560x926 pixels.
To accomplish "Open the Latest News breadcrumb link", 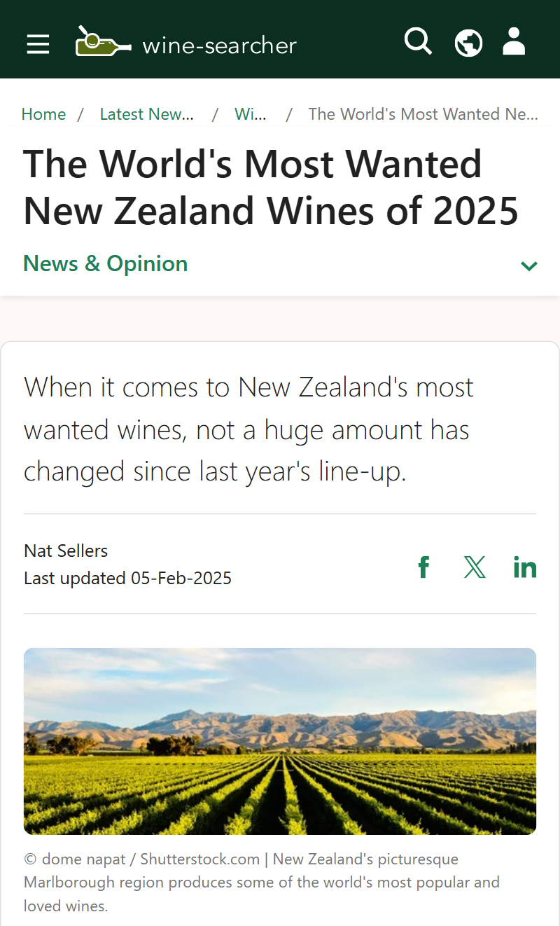I will pos(146,114).
